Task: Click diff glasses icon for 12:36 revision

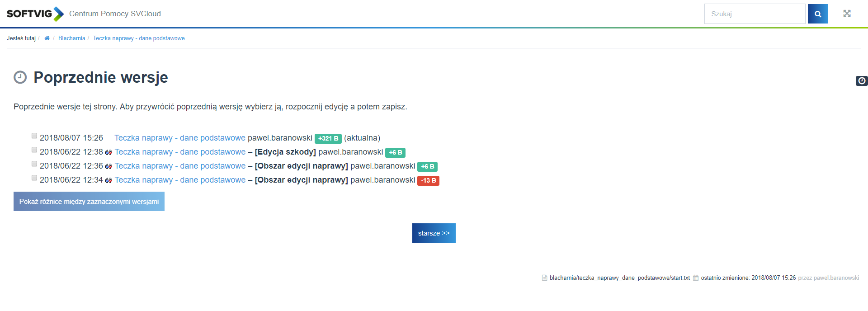Action: [108, 166]
